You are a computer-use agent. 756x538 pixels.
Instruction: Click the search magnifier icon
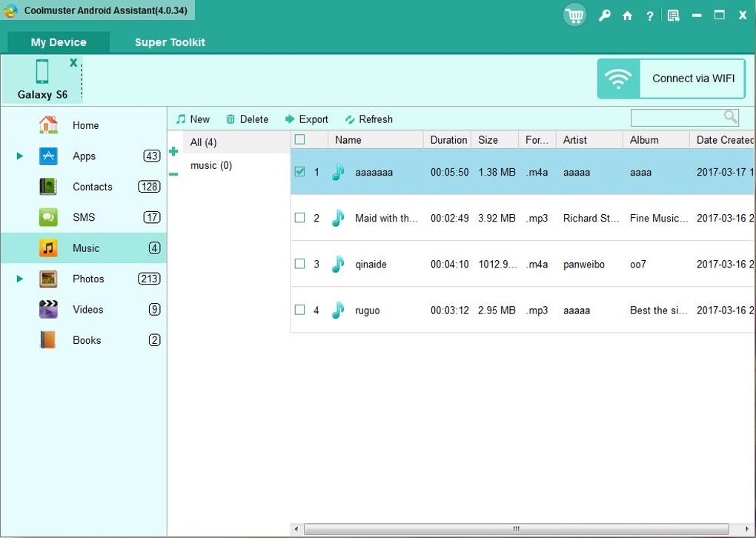[x=731, y=116]
